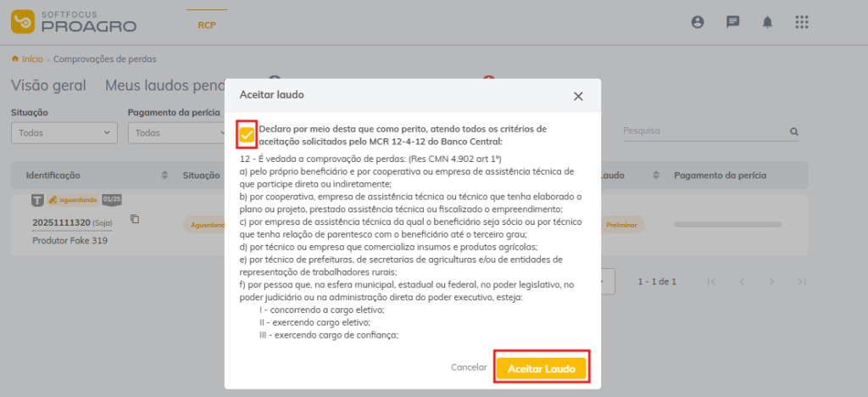Confirm with Aceitar Laudo button
The width and height of the screenshot is (868, 397).
tap(541, 368)
